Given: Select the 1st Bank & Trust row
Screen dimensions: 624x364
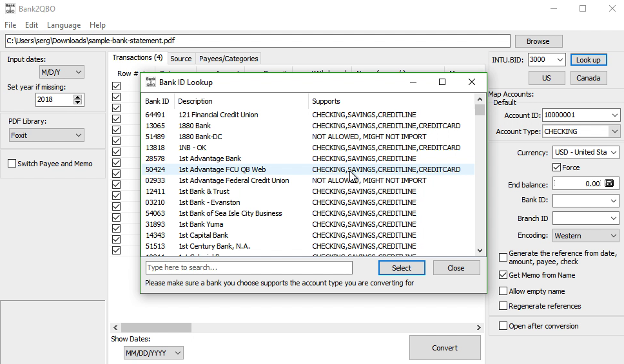Looking at the screenshot, I should pos(307,191).
